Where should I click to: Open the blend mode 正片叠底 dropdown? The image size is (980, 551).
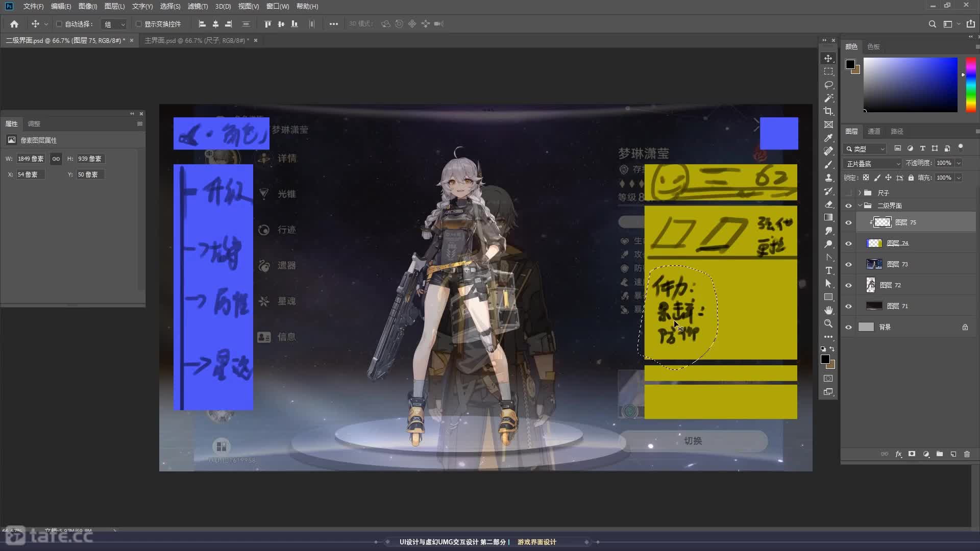pyautogui.click(x=873, y=163)
